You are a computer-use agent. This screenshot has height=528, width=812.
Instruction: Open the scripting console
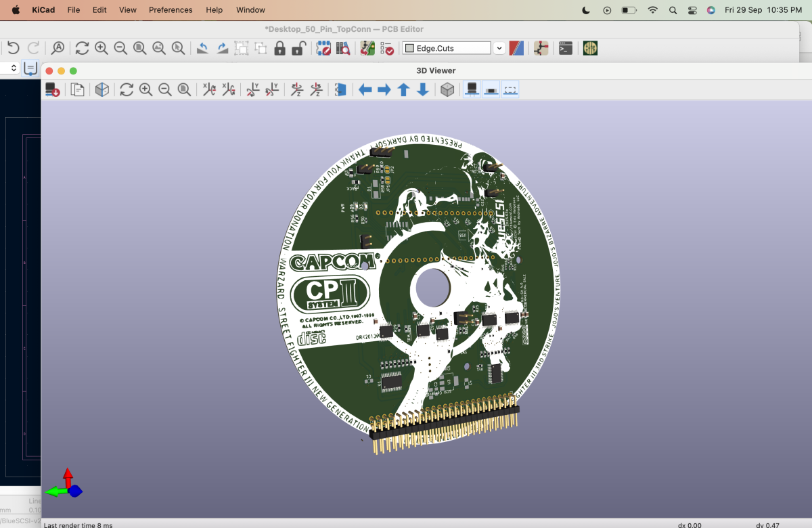point(566,48)
